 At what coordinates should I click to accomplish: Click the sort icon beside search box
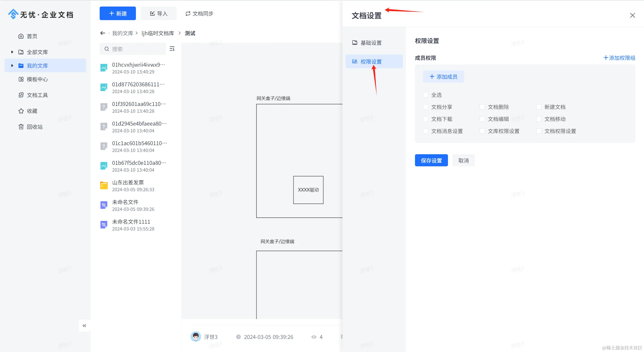point(172,49)
